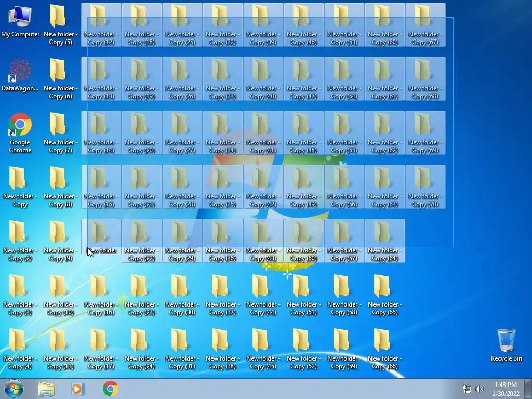Viewport: 532px width, 399px height.
Task: Select the My Computer desktop icon
Action: (x=20, y=21)
